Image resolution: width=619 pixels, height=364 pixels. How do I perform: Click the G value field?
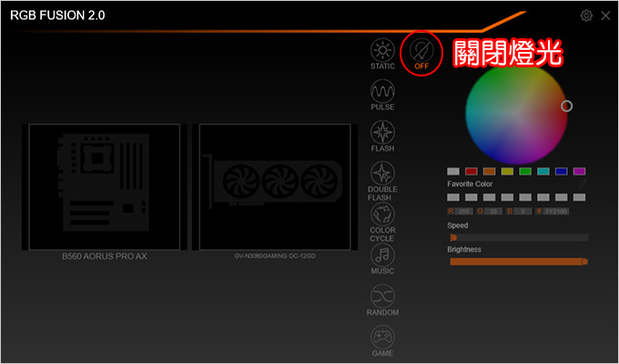coord(493,212)
